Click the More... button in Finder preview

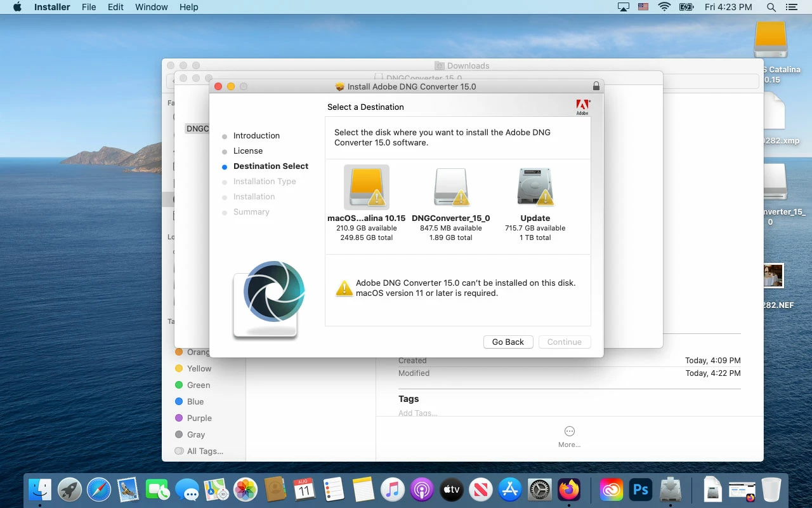click(570, 436)
